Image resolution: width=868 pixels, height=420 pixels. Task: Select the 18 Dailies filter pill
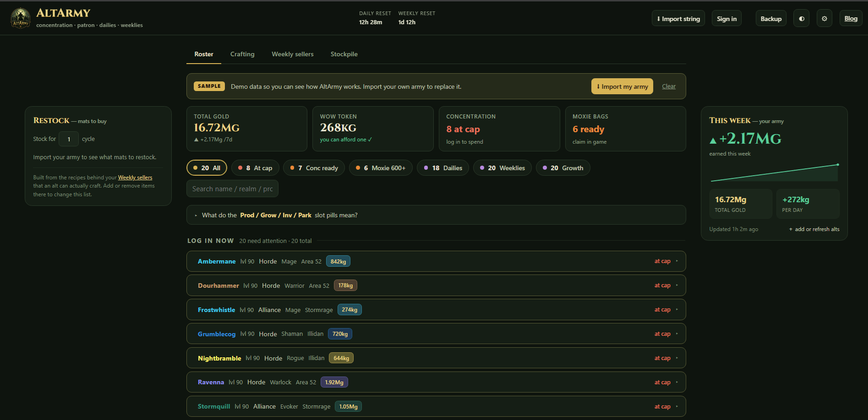tap(443, 168)
